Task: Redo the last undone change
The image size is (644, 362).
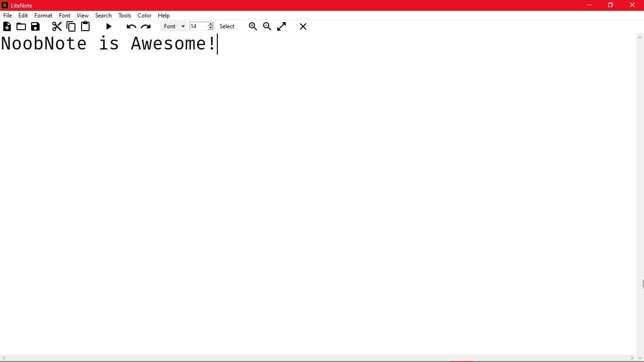Action: click(x=146, y=27)
